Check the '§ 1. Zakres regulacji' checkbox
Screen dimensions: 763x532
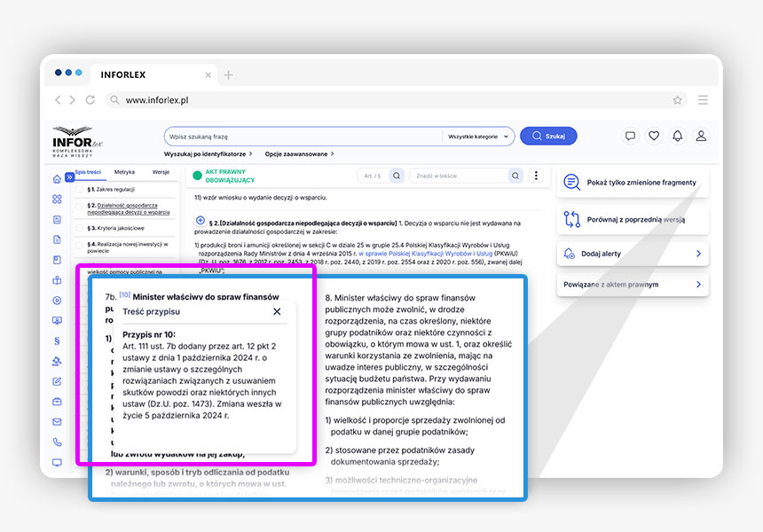tap(80, 190)
